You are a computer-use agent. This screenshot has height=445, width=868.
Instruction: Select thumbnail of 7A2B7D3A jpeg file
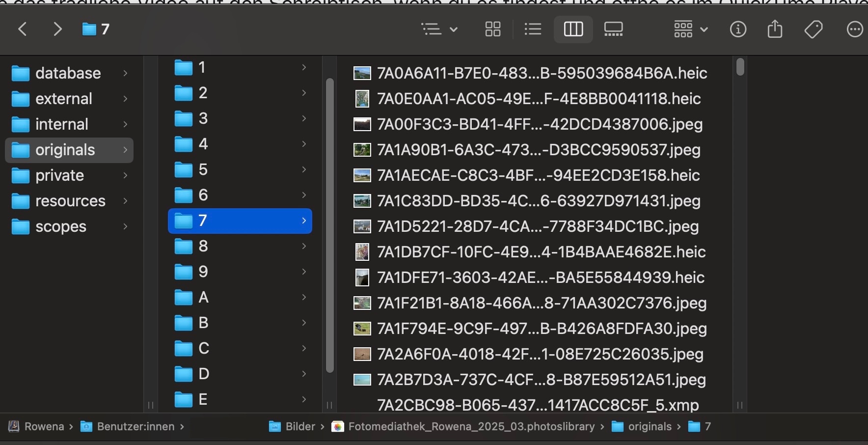point(362,380)
